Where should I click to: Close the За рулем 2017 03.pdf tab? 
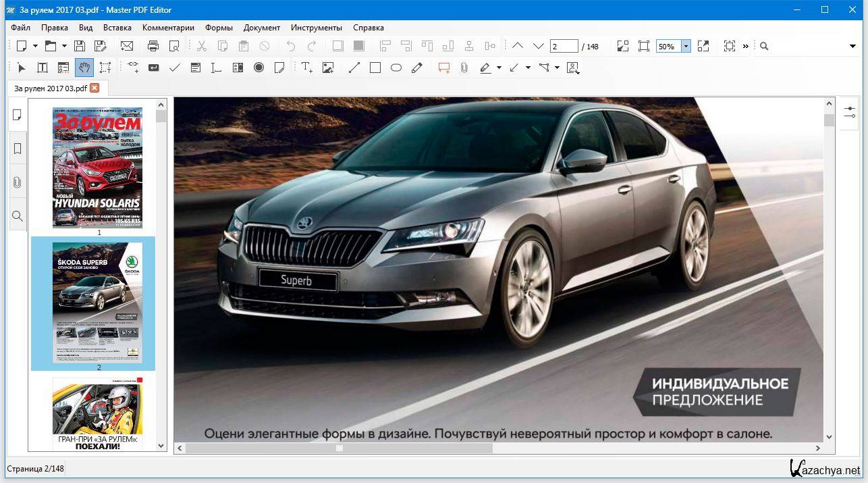[x=94, y=88]
